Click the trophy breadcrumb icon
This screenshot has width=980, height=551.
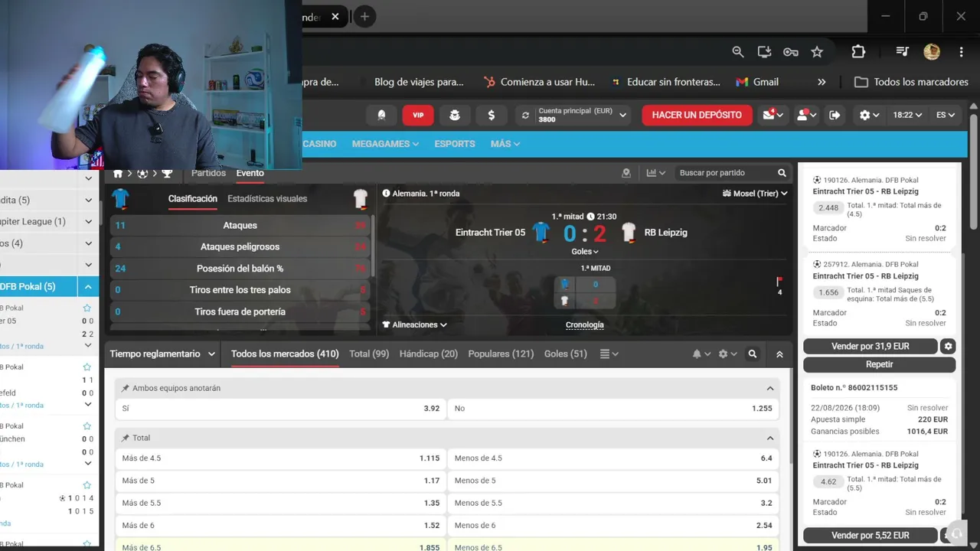coord(167,174)
